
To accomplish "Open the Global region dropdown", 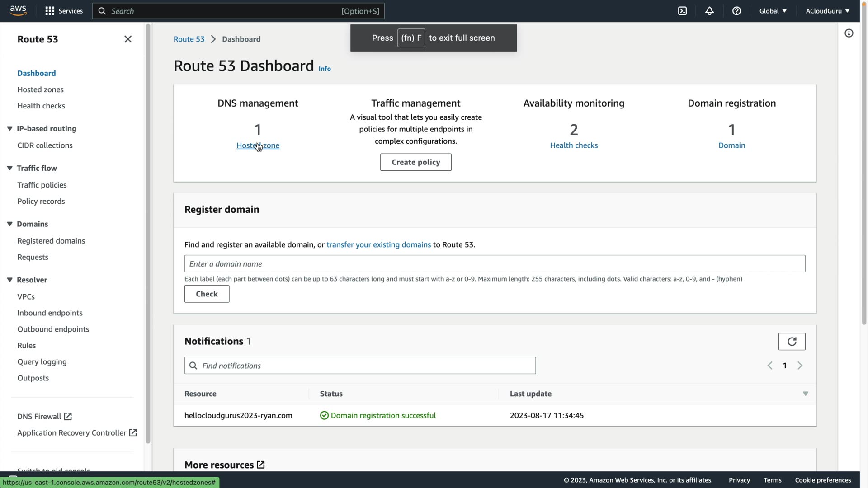I will [x=773, y=11].
